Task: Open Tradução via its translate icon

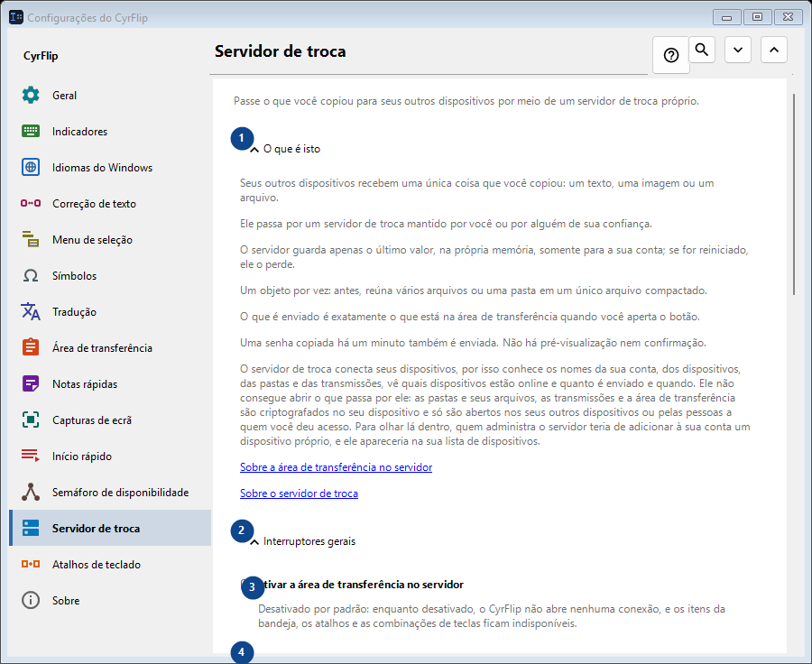Action: coord(31,311)
